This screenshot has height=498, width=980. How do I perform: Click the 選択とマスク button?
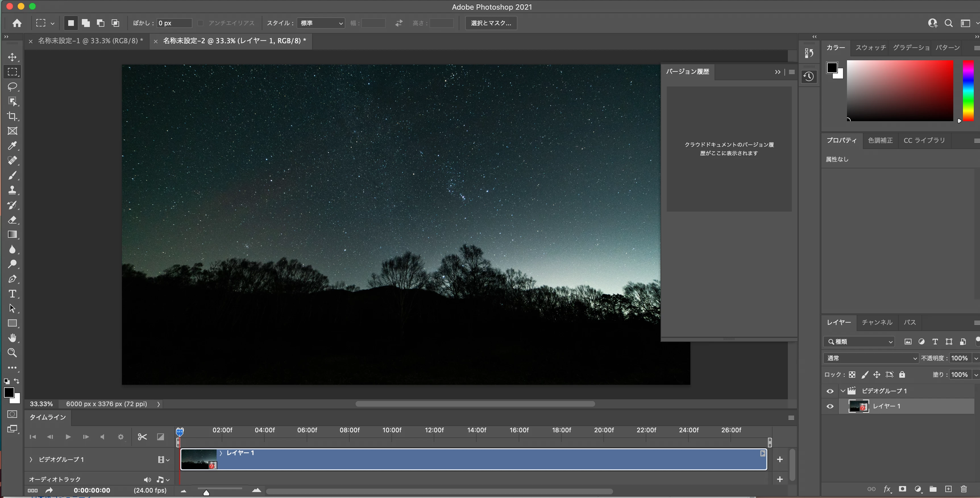click(491, 23)
